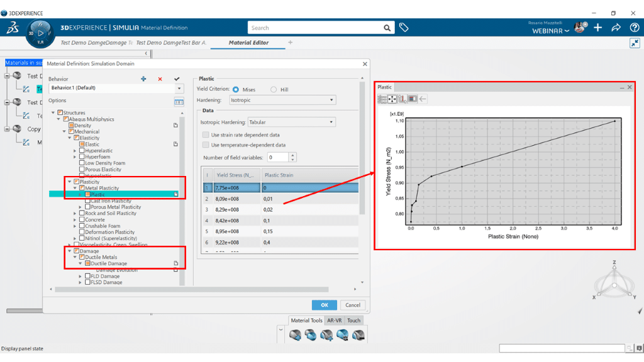Open the Hardening Isotropic dropdown

click(x=282, y=100)
